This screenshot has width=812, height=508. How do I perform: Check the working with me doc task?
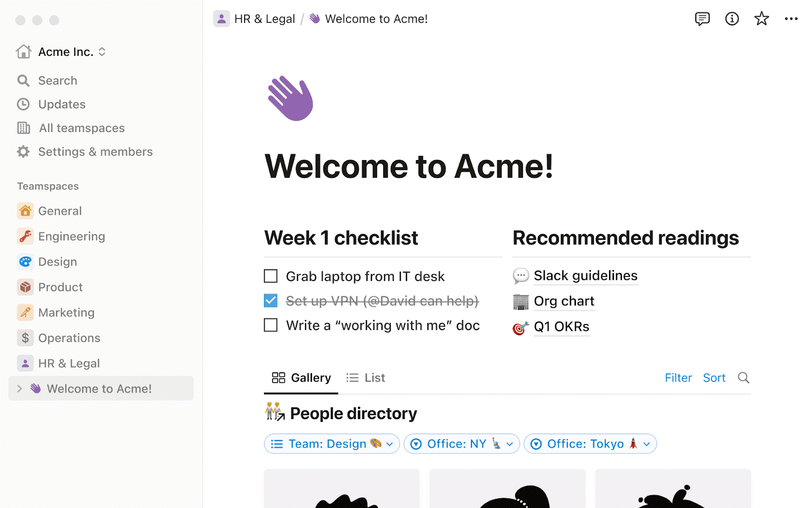coord(270,325)
